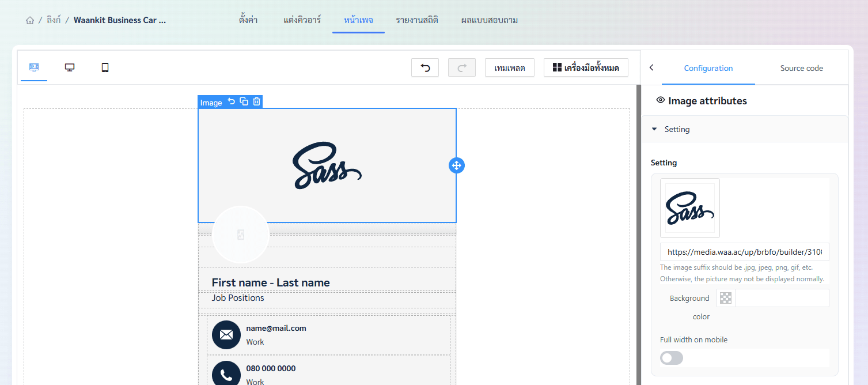Open the Waankit Business Car breadcrumb
Image resolution: width=868 pixels, height=385 pixels.
tap(120, 20)
